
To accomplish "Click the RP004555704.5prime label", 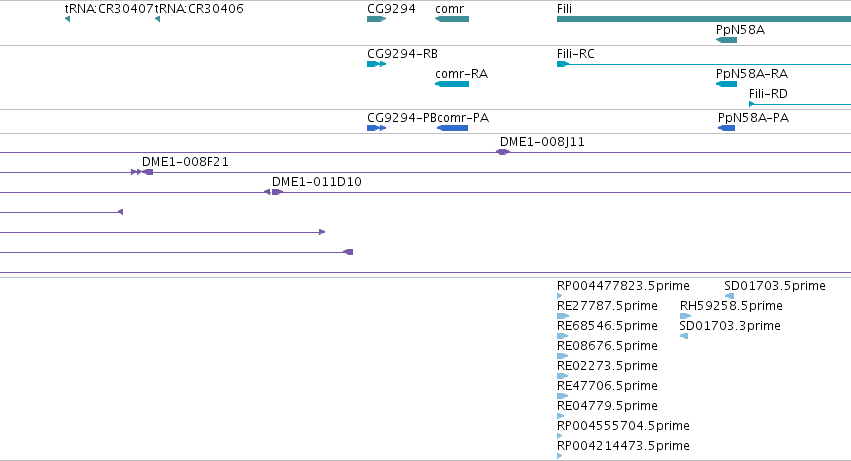I will point(623,426).
